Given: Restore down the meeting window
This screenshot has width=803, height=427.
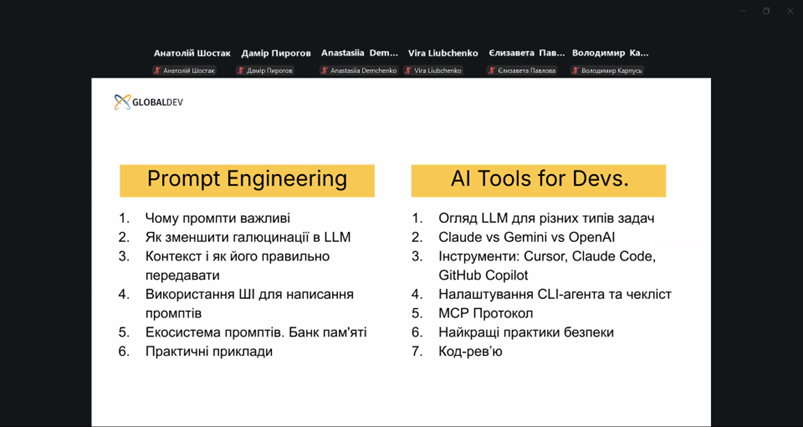Looking at the screenshot, I should click(766, 11).
